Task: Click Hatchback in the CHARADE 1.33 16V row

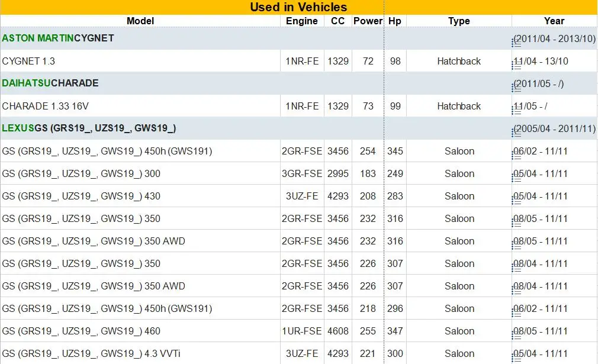Action: tap(459, 106)
